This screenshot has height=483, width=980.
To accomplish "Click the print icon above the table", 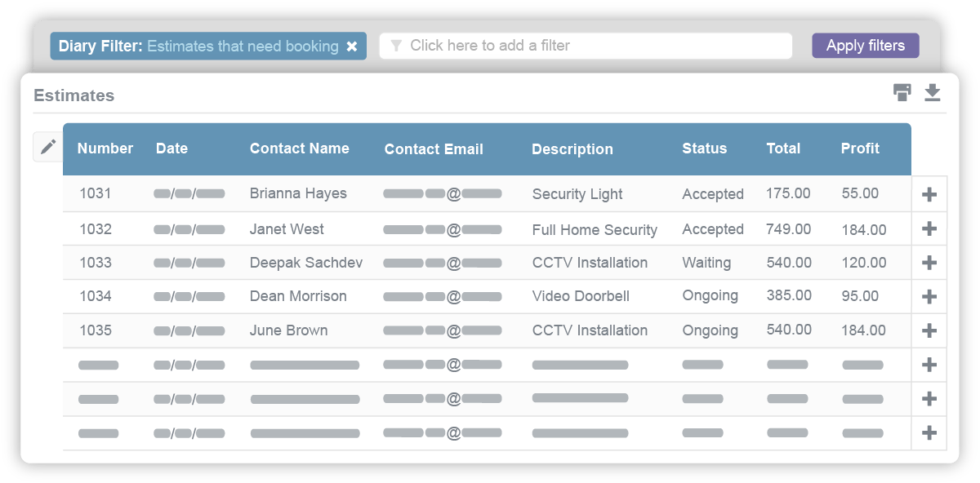I will tap(902, 93).
